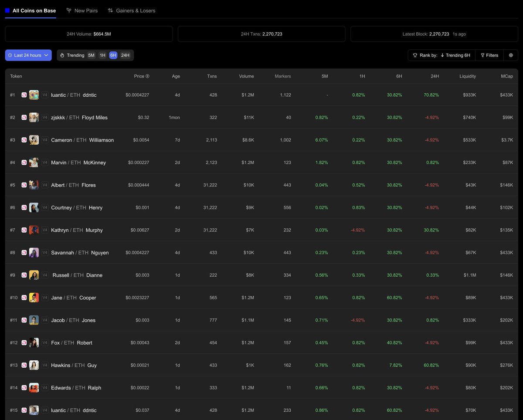
Task: Click the flame Trending icon
Action: pyautogui.click(x=62, y=55)
